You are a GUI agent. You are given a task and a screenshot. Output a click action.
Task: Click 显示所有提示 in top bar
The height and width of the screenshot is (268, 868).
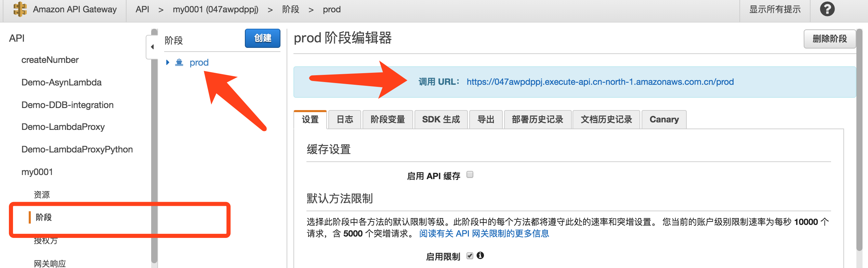[x=775, y=9]
